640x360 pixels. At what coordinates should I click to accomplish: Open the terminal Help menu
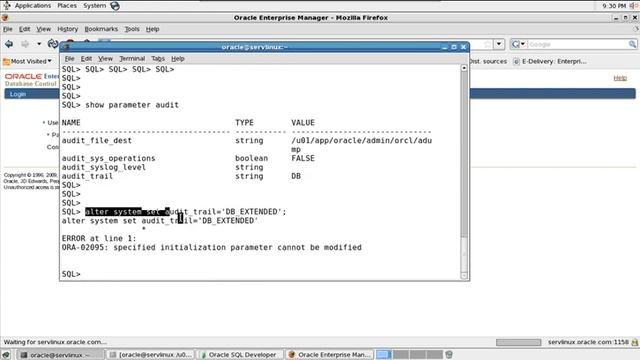point(178,59)
